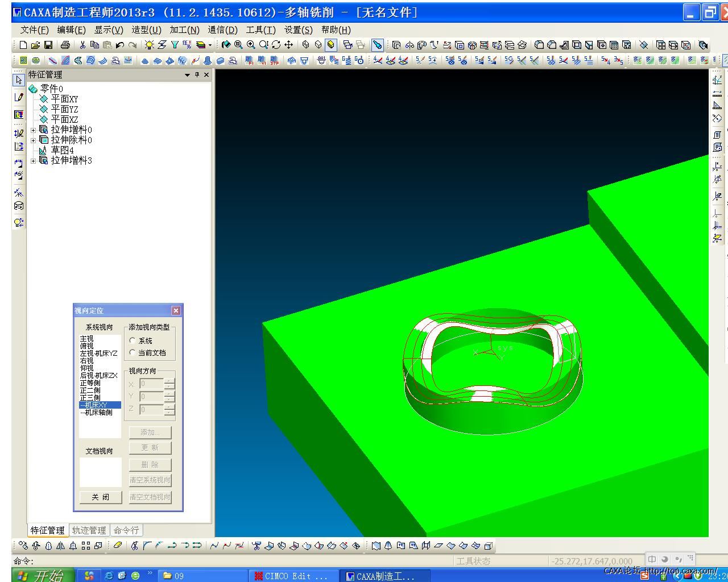Image resolution: width=728 pixels, height=582 pixels.
Task: Toggle the shaded display mode cube icon
Action: pyautogui.click(x=331, y=45)
